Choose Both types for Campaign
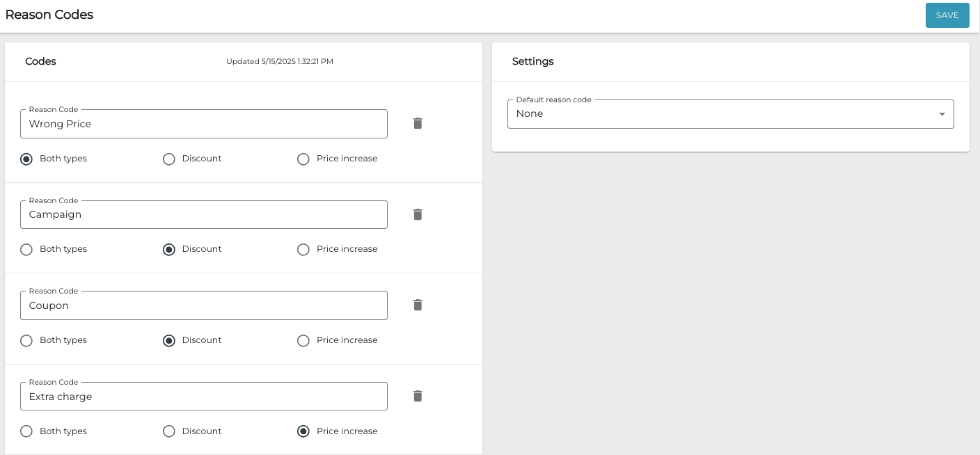The image size is (980, 455). tap(26, 250)
